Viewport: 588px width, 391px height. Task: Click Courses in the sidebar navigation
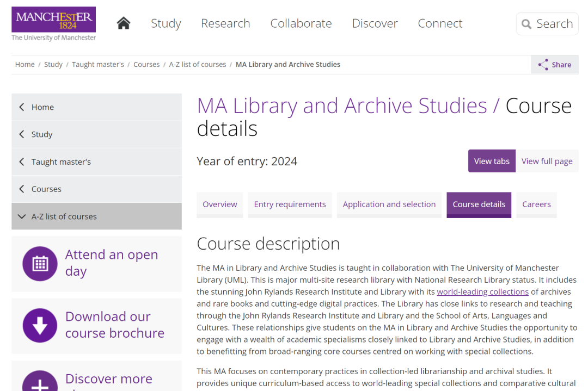96,189
